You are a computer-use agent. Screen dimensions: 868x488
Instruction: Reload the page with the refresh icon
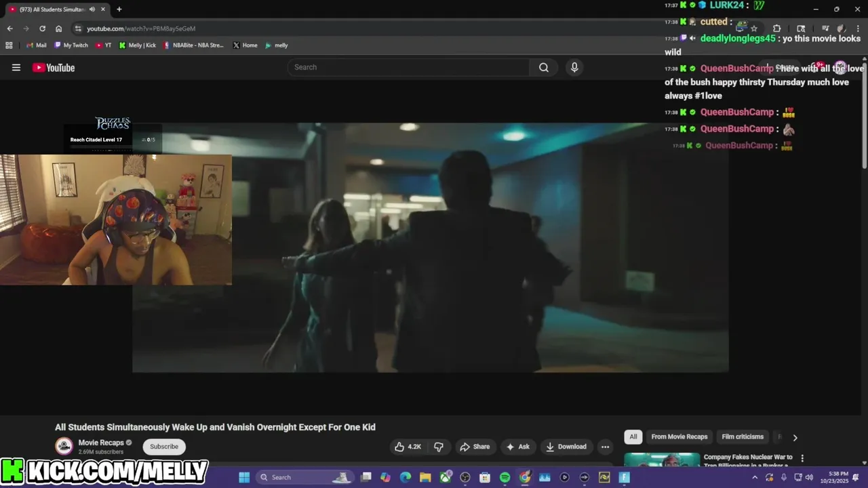pos(42,28)
